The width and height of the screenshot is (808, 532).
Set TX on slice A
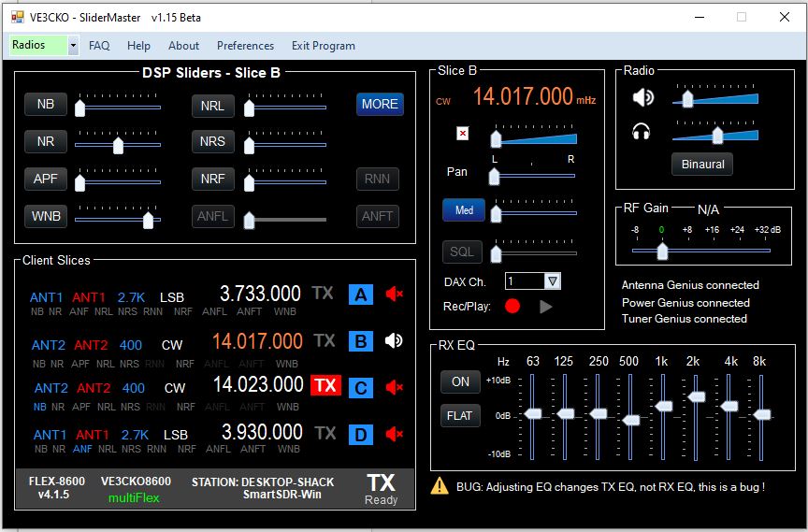click(323, 293)
